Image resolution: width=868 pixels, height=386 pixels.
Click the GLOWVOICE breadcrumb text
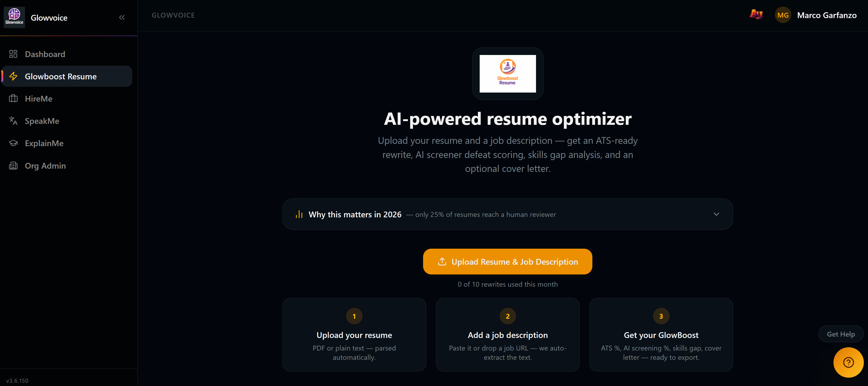(x=173, y=15)
